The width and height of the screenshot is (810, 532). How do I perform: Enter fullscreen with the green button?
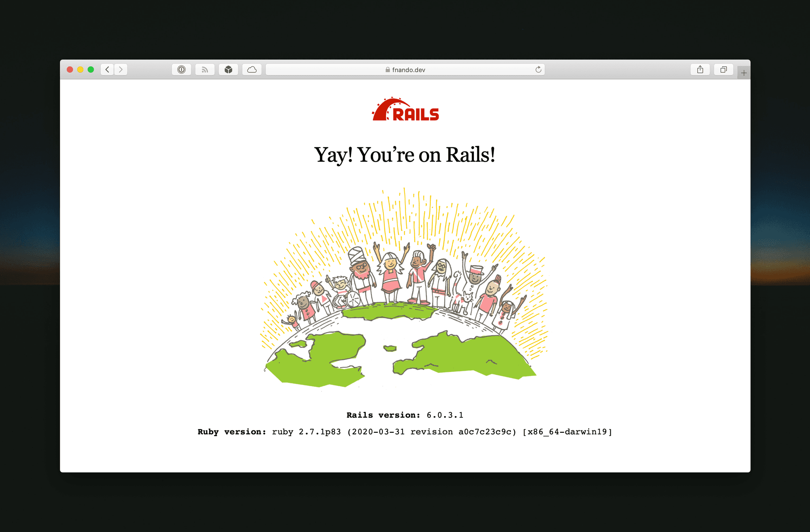[91, 70]
